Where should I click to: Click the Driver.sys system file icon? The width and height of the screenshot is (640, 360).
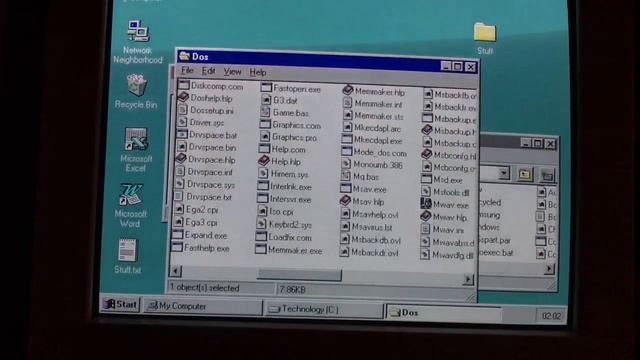click(x=182, y=122)
